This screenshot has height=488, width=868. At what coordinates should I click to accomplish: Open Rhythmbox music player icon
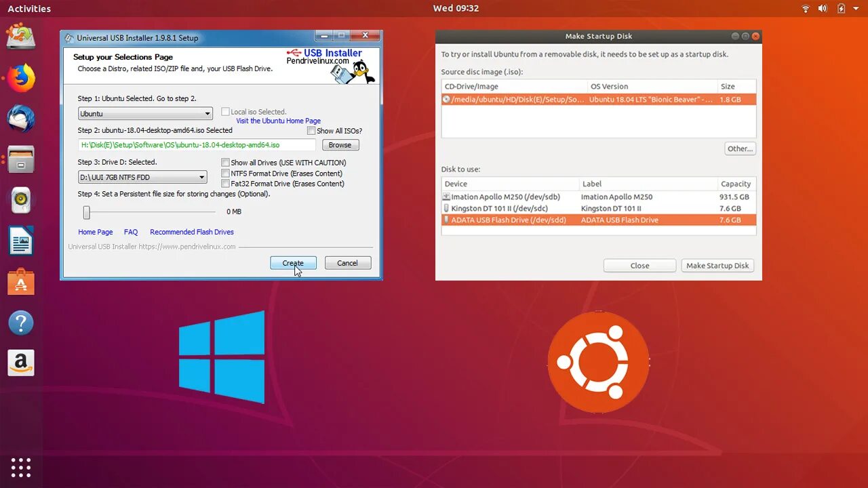point(21,200)
